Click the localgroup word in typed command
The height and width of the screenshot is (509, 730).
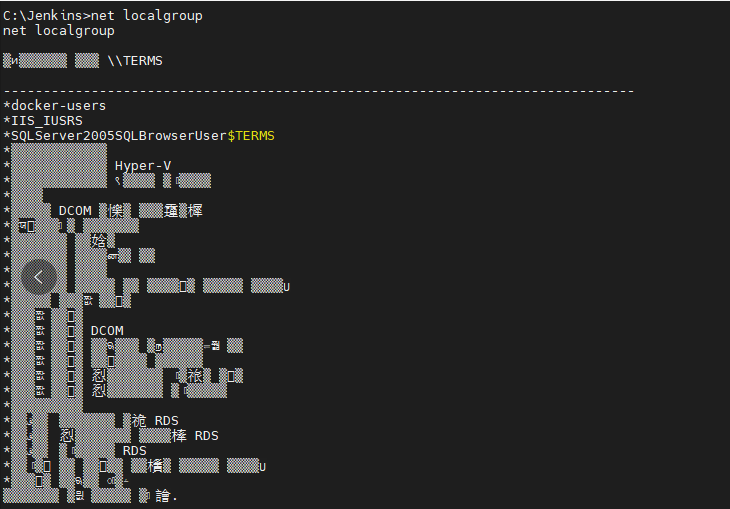(x=163, y=15)
